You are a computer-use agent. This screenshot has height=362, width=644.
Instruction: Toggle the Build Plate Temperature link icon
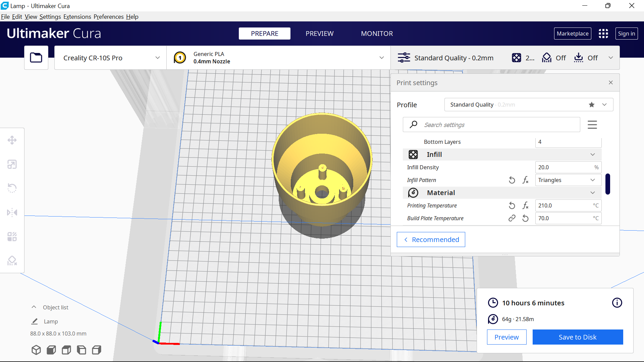pyautogui.click(x=512, y=218)
